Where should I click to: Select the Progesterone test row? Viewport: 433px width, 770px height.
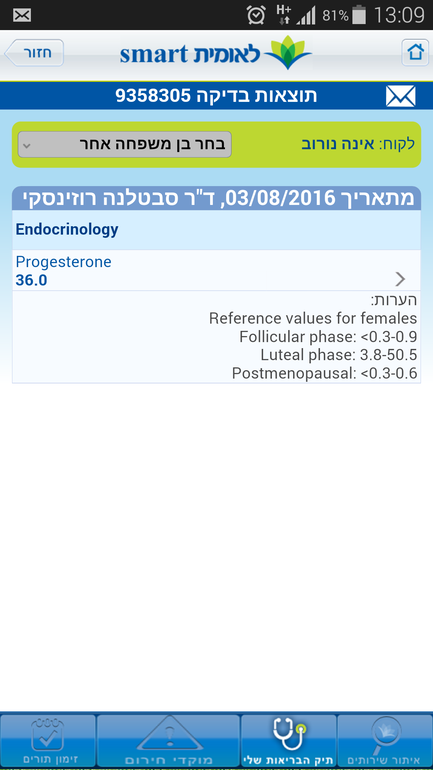(216, 270)
